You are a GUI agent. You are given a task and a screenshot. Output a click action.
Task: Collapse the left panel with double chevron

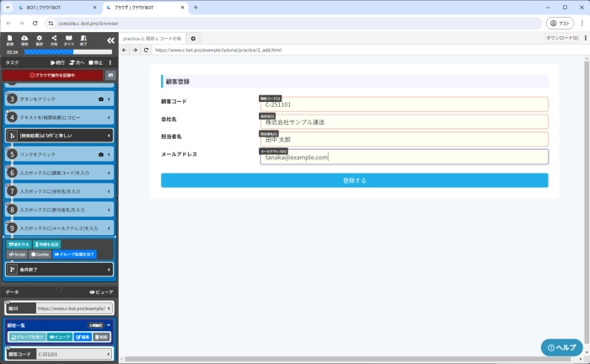110,40
